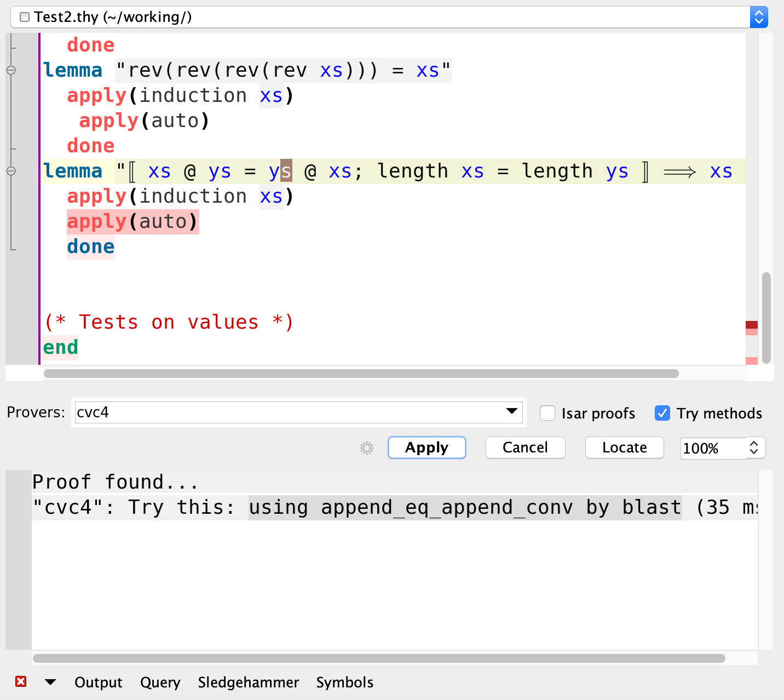This screenshot has height=700, width=784.
Task: Click the green 'end' keyword
Action: pos(61,347)
